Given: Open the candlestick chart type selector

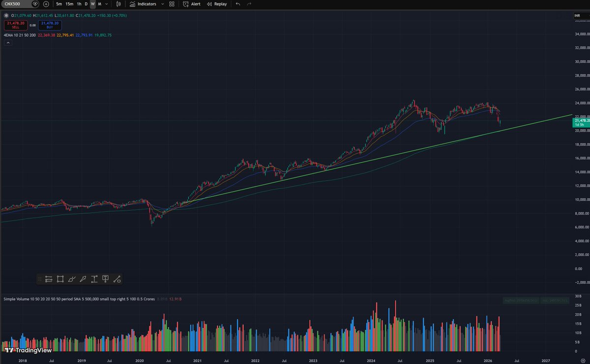Looking at the screenshot, I should [x=118, y=4].
